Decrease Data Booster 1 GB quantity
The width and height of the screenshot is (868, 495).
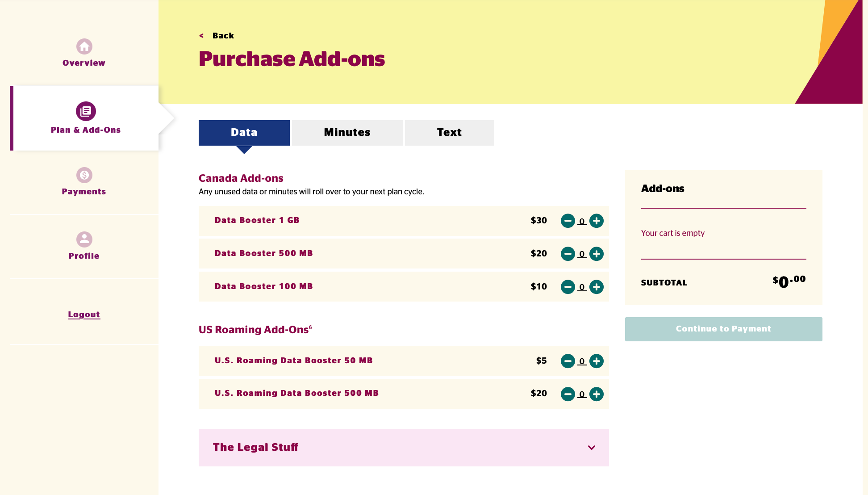pyautogui.click(x=567, y=221)
